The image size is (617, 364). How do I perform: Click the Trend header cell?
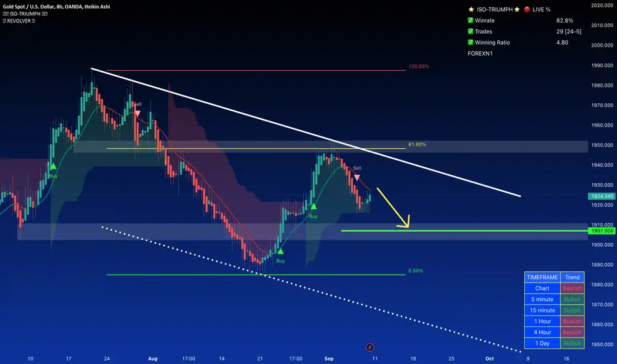pyautogui.click(x=572, y=277)
